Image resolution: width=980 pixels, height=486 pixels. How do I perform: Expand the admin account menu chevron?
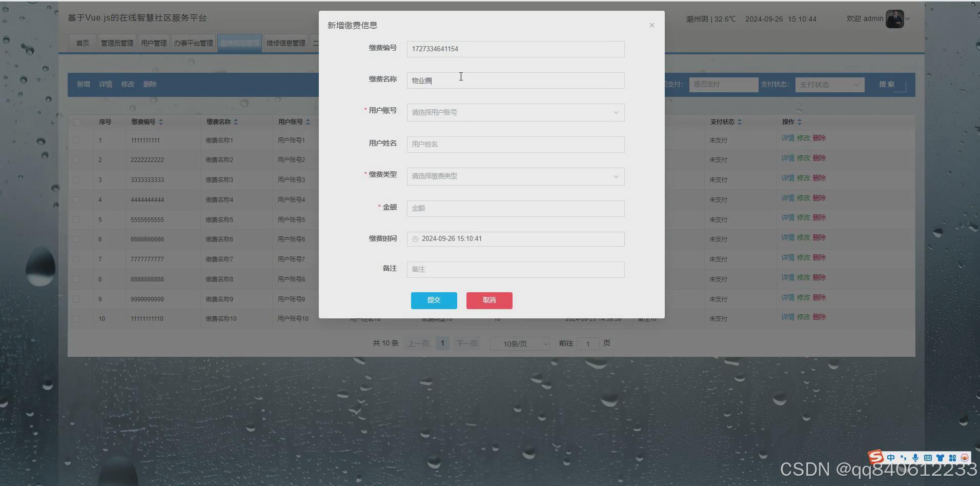907,19
